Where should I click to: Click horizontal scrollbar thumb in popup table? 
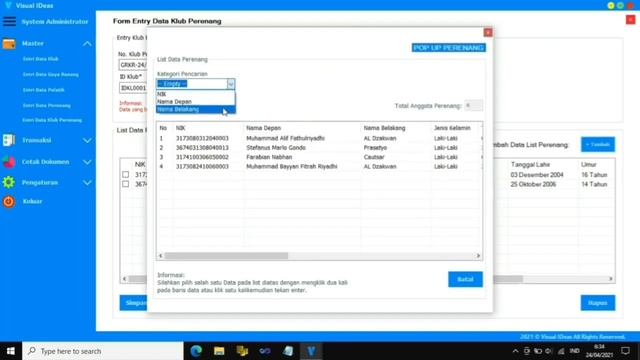coord(226,256)
